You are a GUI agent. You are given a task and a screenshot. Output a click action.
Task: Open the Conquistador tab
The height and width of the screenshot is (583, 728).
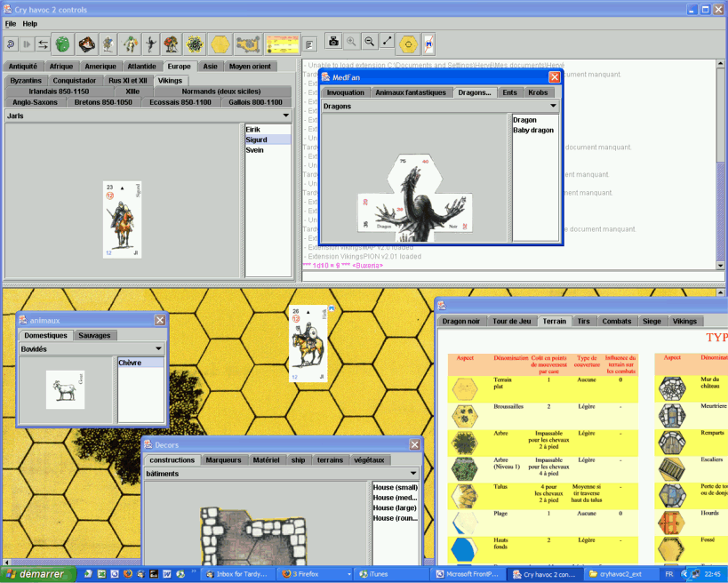[75, 80]
